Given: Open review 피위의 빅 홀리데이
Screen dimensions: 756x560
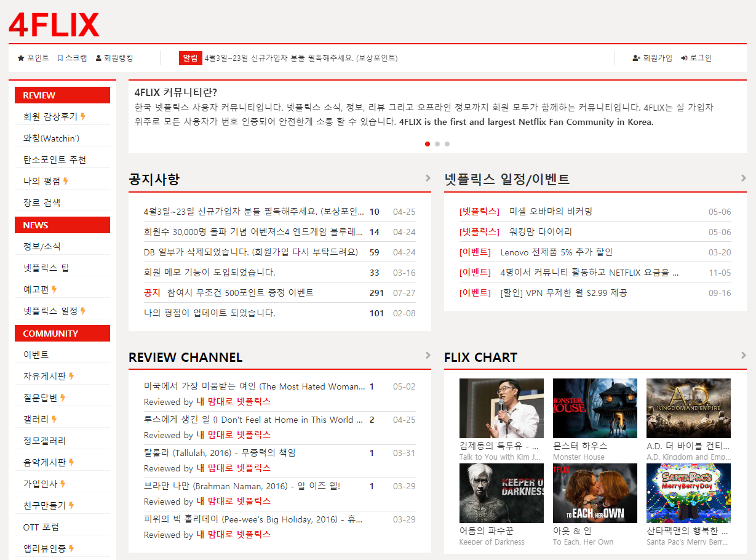Looking at the screenshot, I should (253, 519).
